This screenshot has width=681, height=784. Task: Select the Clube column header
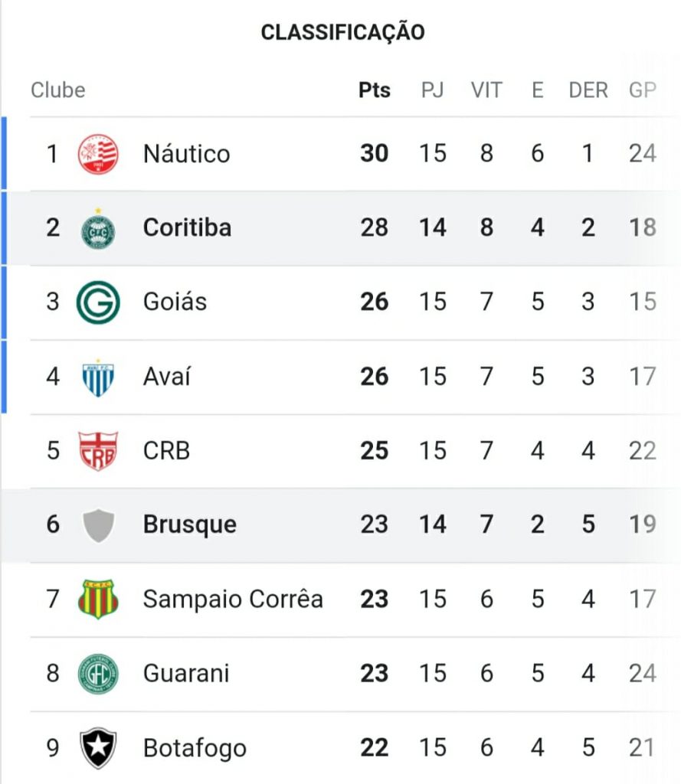pos(58,90)
